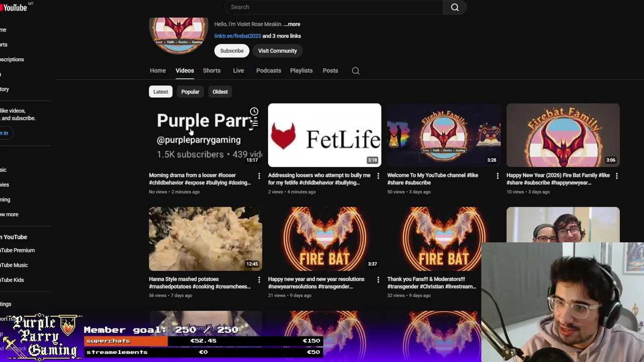
Task: Open YouTube Premium in the sidebar
Action: [x=17, y=250]
